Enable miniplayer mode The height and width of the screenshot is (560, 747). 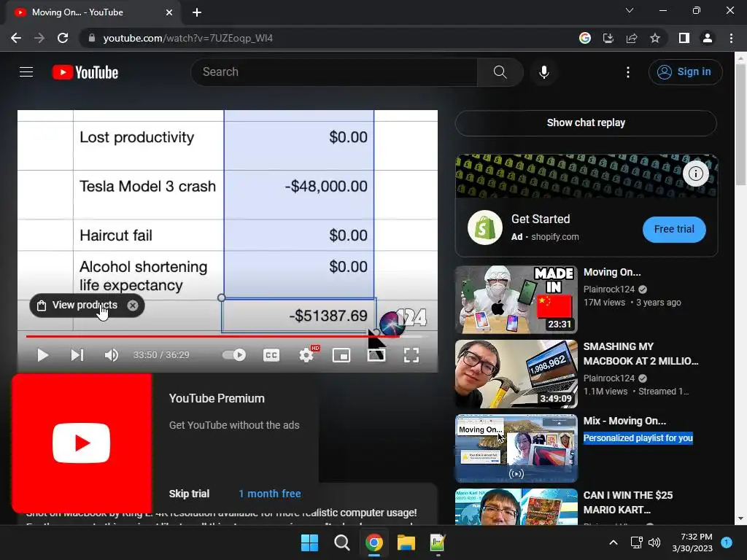341,355
